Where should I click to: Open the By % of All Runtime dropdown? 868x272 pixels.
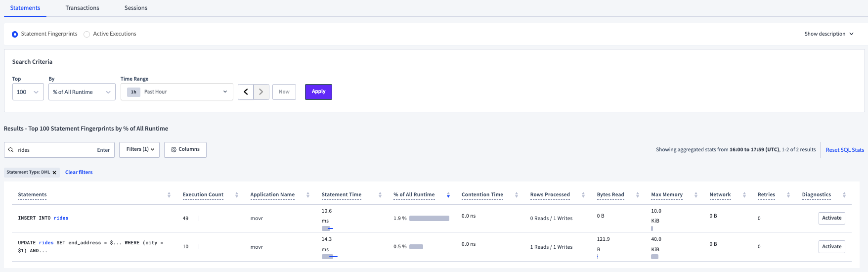tap(82, 92)
